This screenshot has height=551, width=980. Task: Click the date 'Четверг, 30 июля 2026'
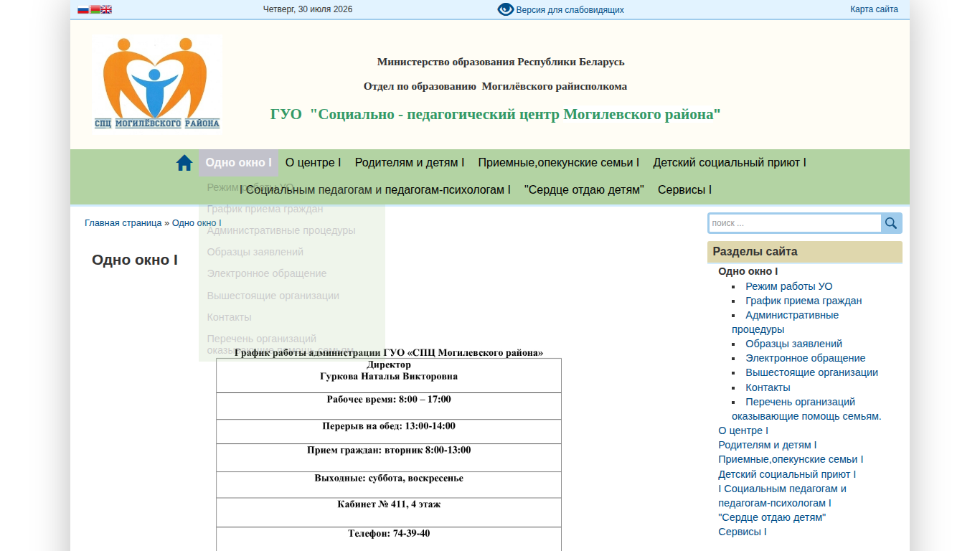tap(308, 9)
